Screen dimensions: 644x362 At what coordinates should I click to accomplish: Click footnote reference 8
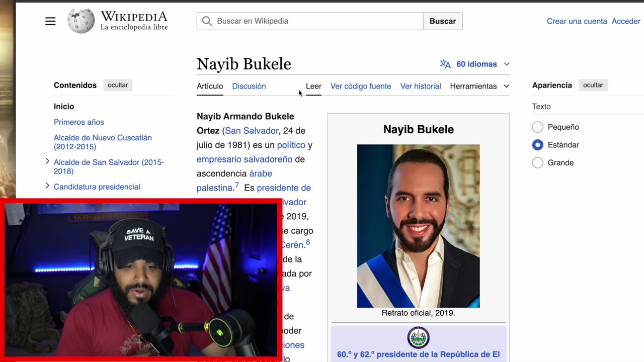pos(308,242)
